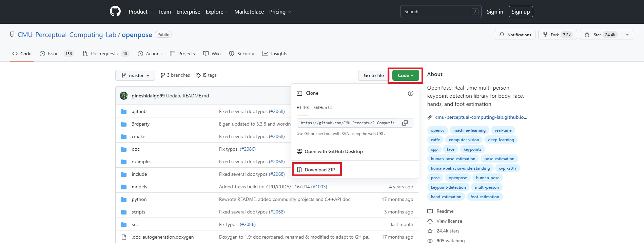This screenshot has width=644, height=243.
Task: Choose Open with GitHub Desktop
Action: [x=333, y=151]
